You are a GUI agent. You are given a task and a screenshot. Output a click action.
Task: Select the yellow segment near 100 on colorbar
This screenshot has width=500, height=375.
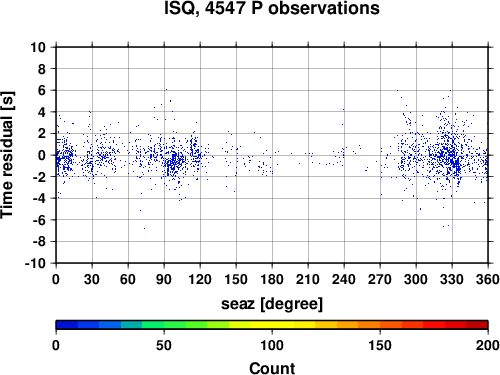(272, 325)
